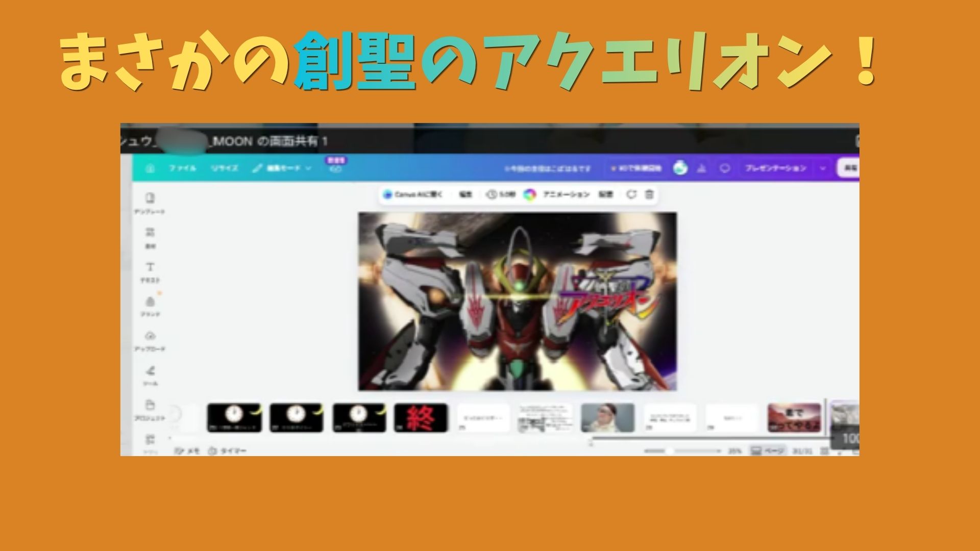Select the red 終 slide thumbnail
Viewport: 980px width, 551px height.
point(421,418)
